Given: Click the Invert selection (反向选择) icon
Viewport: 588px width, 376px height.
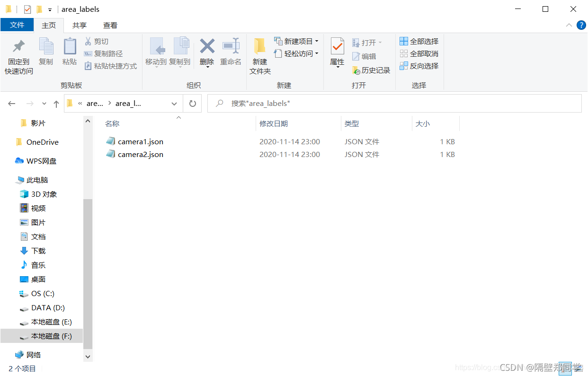Looking at the screenshot, I should (x=419, y=66).
